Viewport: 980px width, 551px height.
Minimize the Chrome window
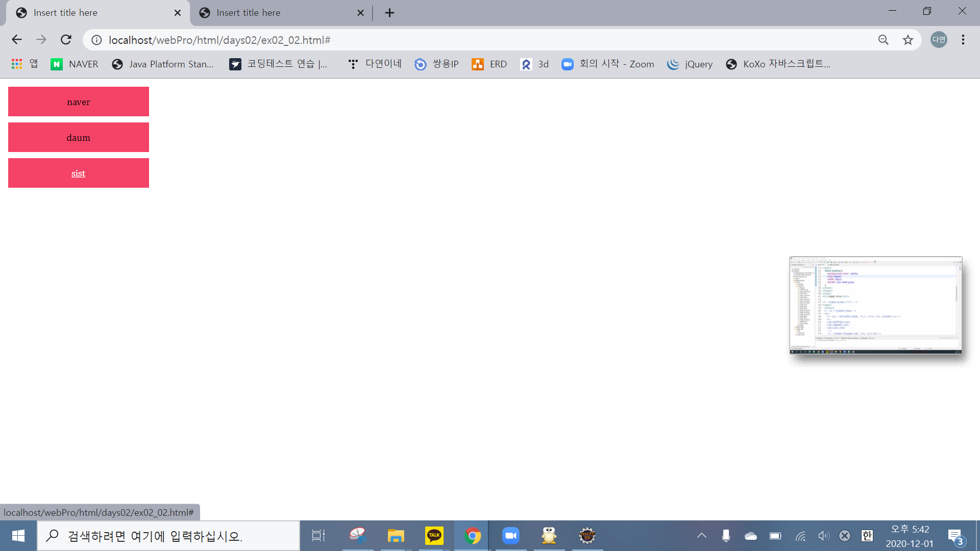892,11
